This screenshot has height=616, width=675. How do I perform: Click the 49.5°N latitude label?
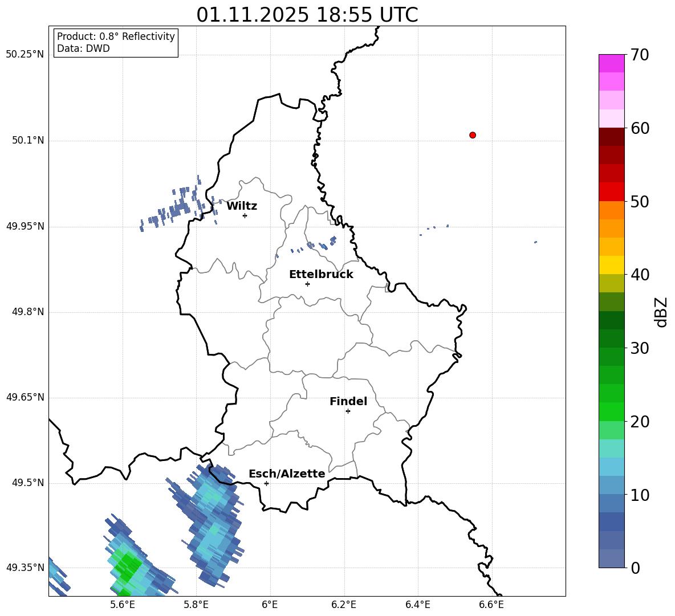pyautogui.click(x=28, y=483)
